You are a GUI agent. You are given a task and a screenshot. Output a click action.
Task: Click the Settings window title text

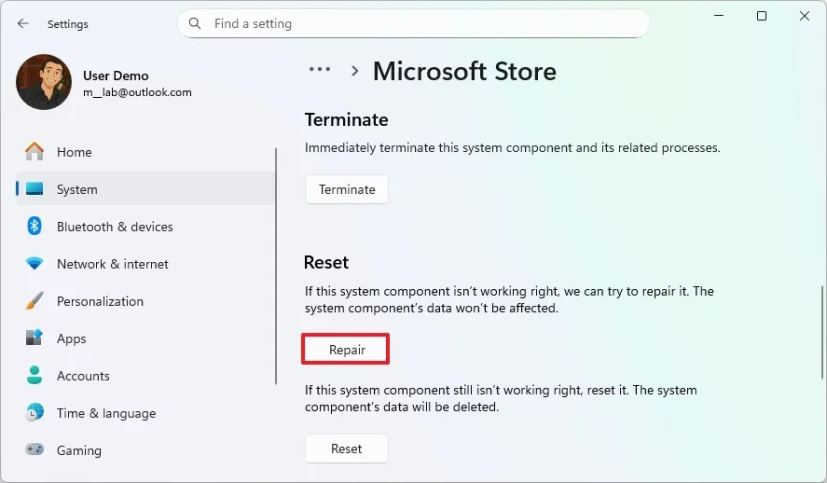point(68,24)
